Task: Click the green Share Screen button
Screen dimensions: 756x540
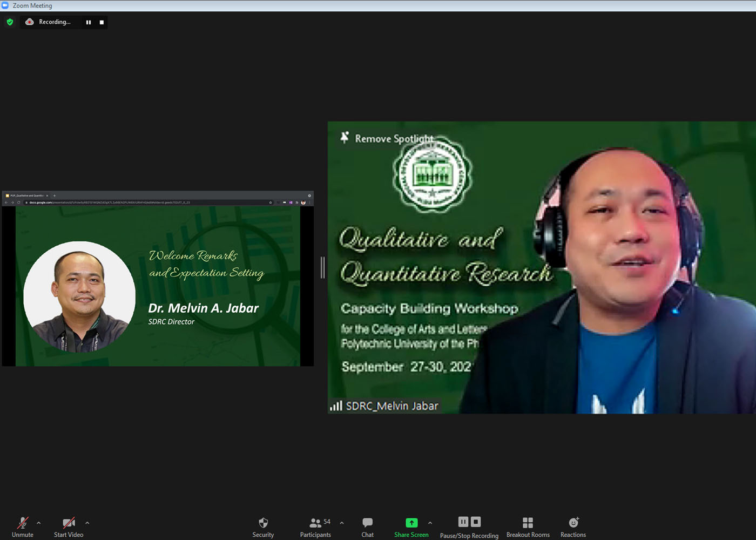Action: click(x=411, y=526)
